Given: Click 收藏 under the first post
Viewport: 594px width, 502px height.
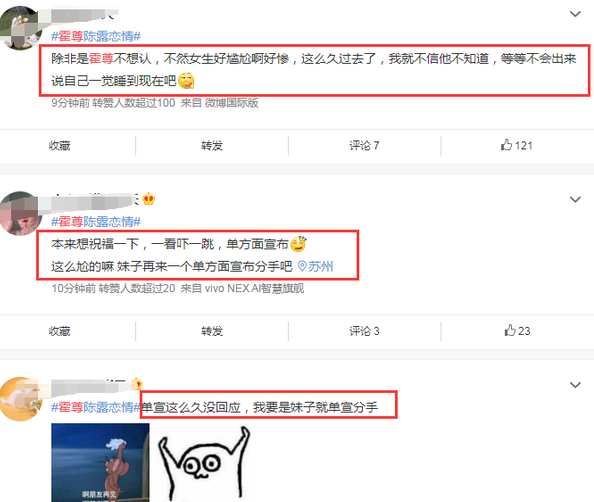Looking at the screenshot, I should pyautogui.click(x=59, y=145).
